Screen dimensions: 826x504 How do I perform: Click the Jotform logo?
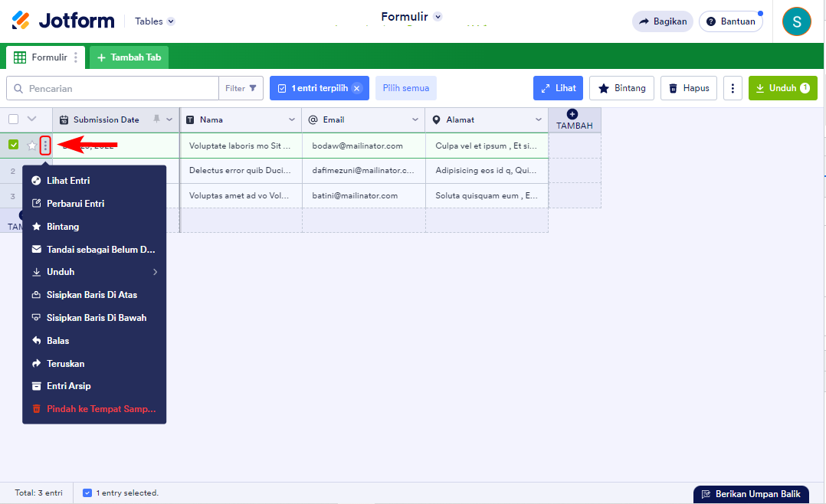63,21
